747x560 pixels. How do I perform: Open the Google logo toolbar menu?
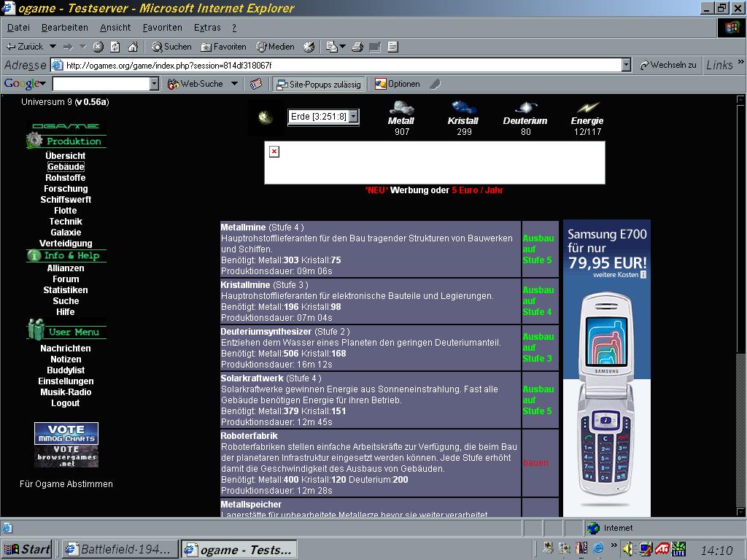pos(25,84)
